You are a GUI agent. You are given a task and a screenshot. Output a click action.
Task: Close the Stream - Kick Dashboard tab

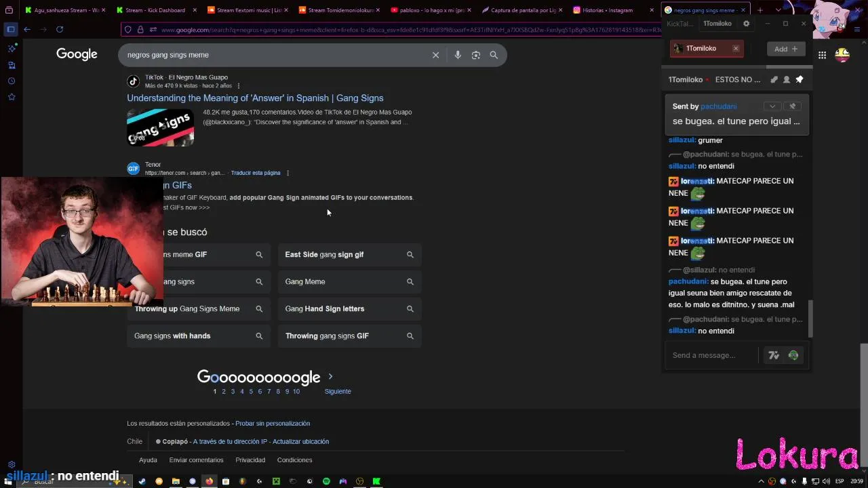[195, 10]
